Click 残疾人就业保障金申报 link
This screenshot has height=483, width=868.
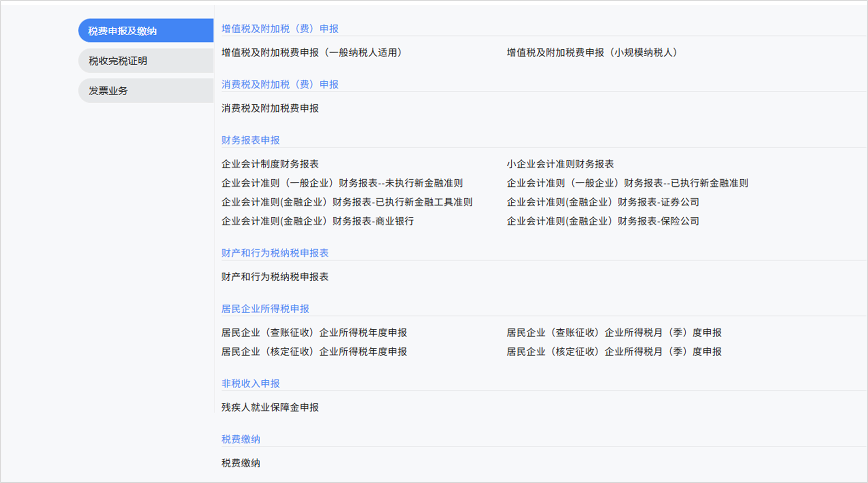click(270, 407)
